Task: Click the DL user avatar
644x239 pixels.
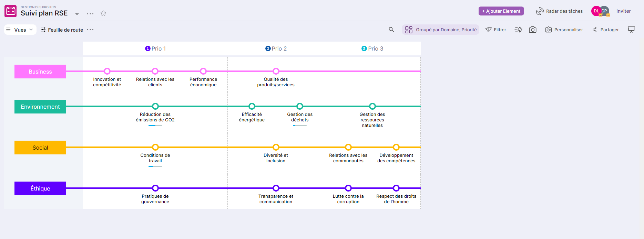Action: point(596,11)
